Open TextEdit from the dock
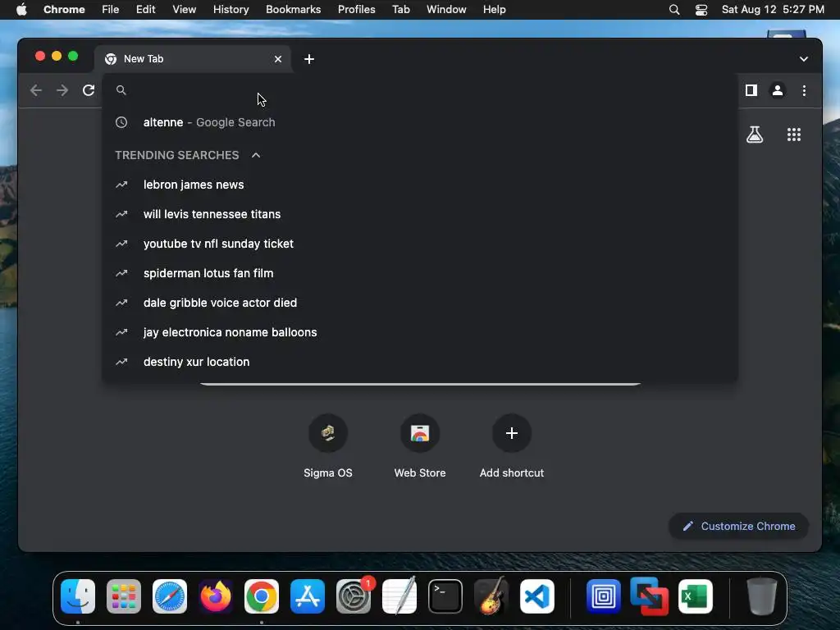The width and height of the screenshot is (840, 630). (399, 596)
